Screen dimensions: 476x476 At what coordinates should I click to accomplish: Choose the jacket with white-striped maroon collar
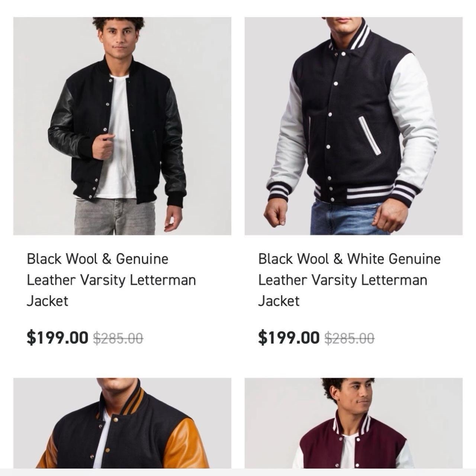click(354, 423)
